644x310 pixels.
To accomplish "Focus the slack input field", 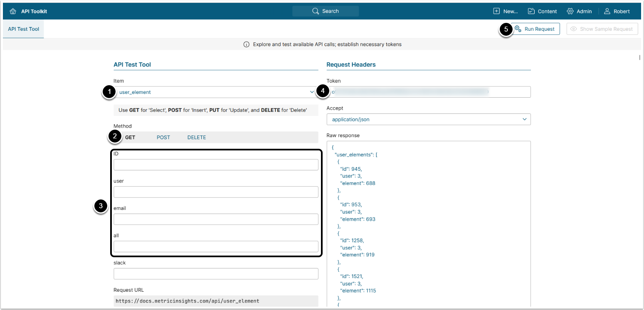I will [x=216, y=273].
